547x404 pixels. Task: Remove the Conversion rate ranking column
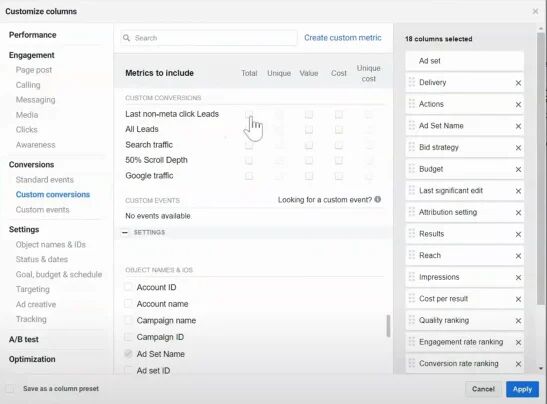coord(518,364)
